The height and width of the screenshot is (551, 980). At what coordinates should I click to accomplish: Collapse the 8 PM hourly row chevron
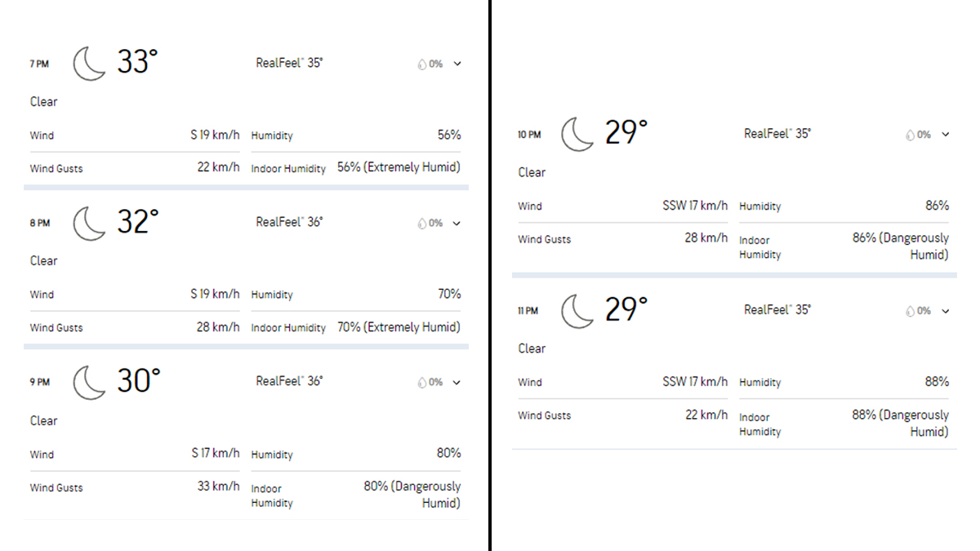[457, 223]
